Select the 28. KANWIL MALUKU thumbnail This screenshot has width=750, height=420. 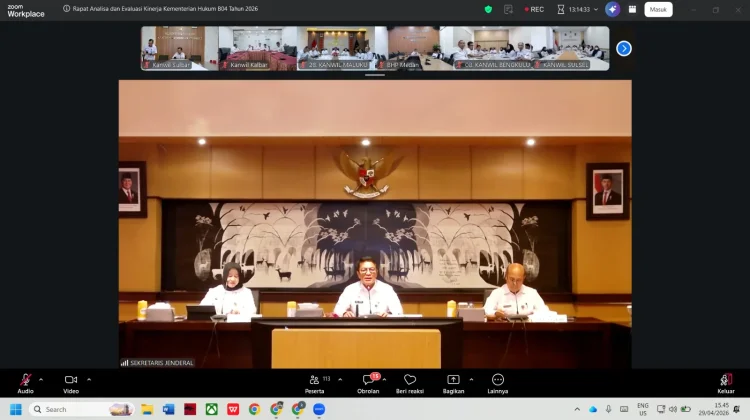[x=336, y=48]
